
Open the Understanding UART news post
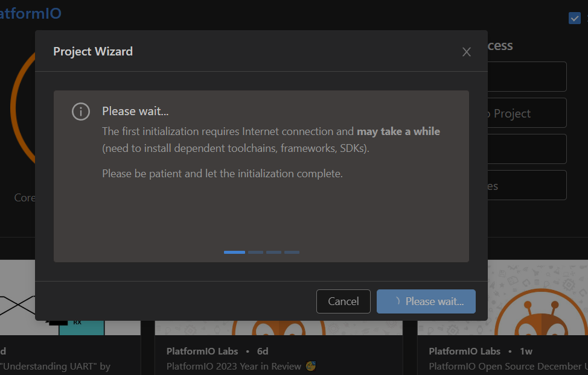coord(56,366)
